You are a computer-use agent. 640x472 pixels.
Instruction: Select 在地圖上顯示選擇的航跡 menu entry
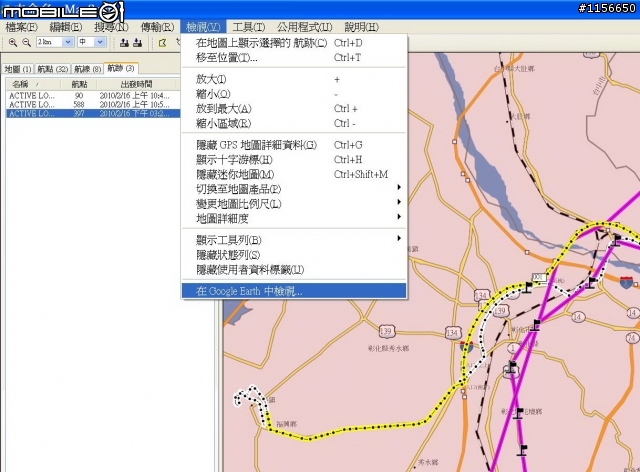[x=294, y=43]
